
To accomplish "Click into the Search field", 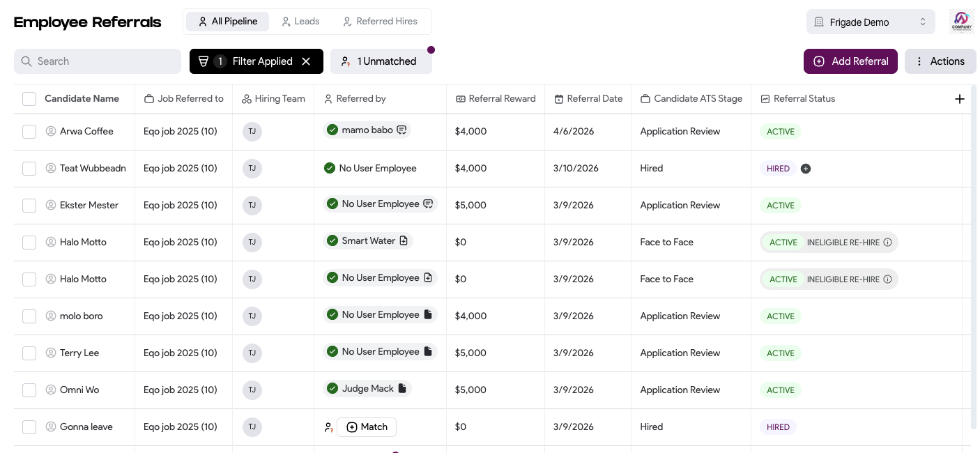I will 98,61.
